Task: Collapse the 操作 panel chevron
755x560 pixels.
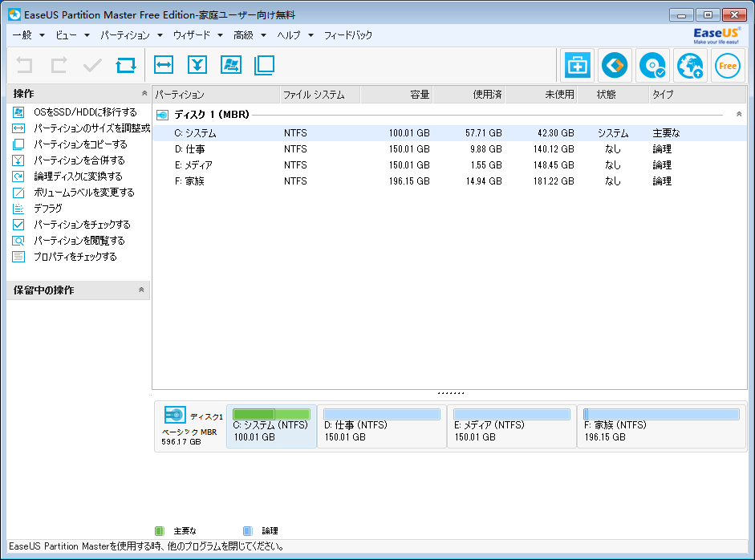Action: pyautogui.click(x=144, y=93)
